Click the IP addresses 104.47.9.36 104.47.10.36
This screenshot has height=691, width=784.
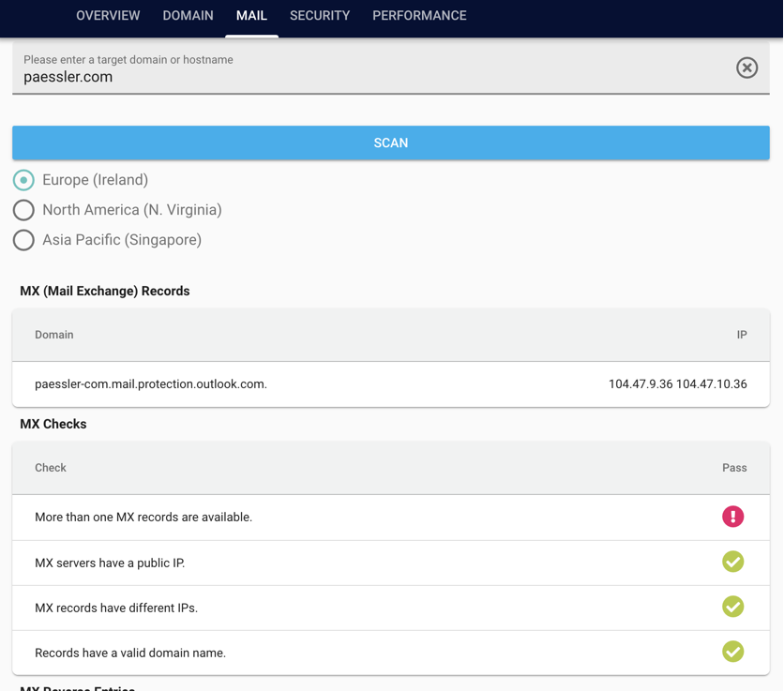pyautogui.click(x=677, y=384)
